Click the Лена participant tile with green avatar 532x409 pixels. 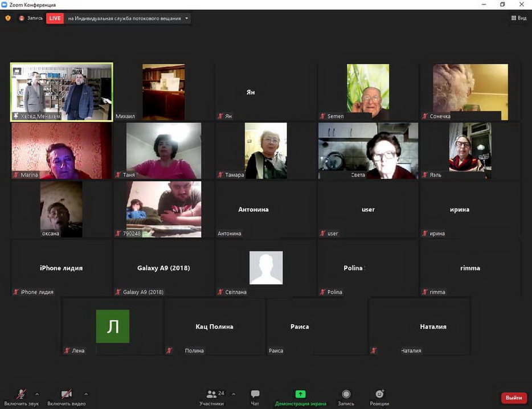112,326
